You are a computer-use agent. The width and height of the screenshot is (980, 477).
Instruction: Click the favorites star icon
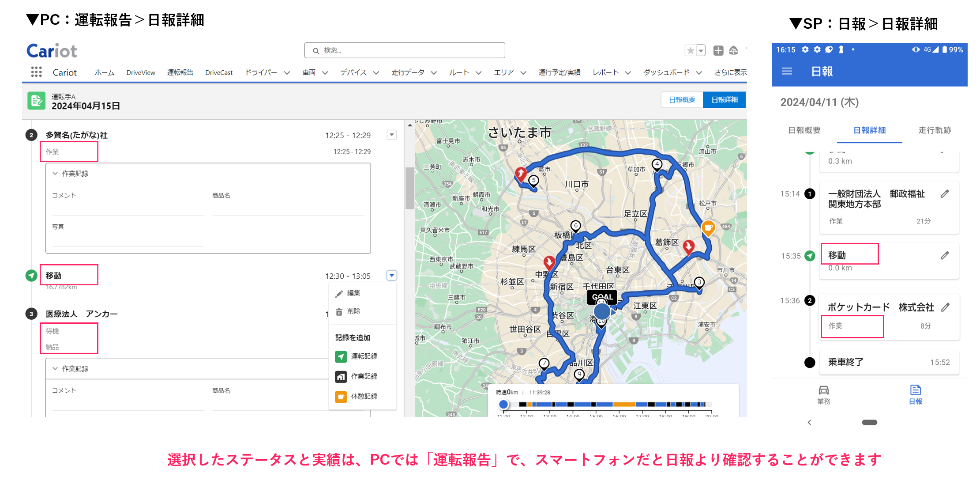(691, 51)
